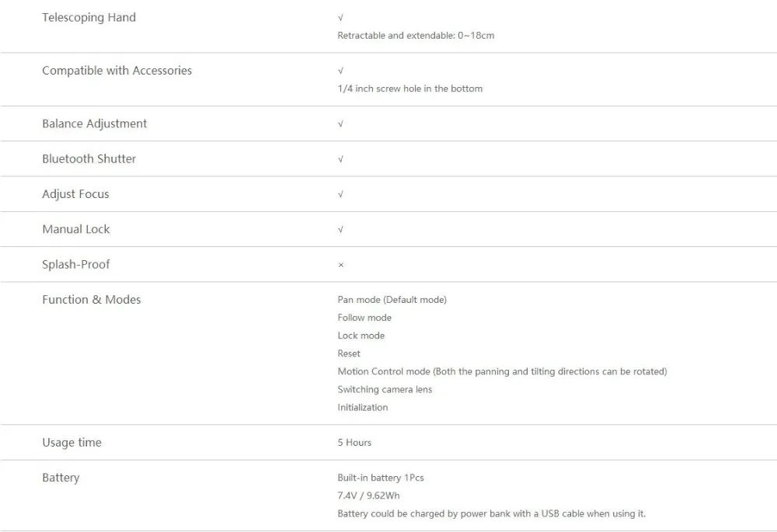Select the Telescoping Hand label
Image resolution: width=777 pixels, height=532 pixels.
89,18
